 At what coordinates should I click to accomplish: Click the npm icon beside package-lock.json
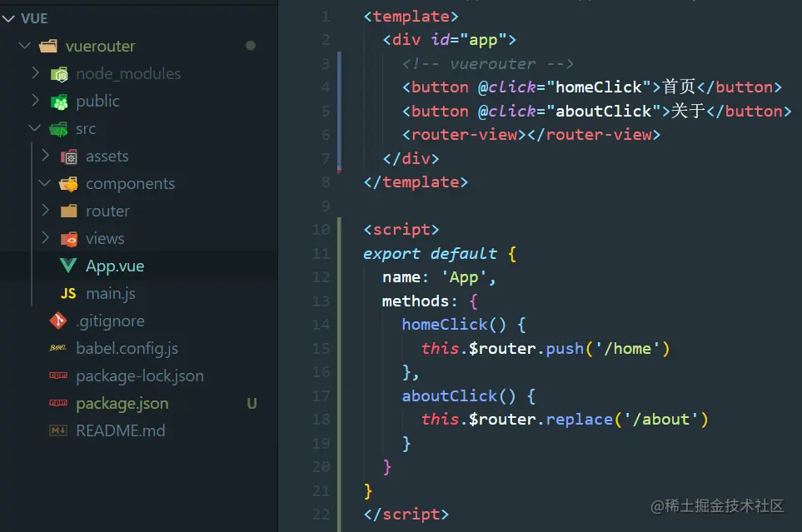57,375
